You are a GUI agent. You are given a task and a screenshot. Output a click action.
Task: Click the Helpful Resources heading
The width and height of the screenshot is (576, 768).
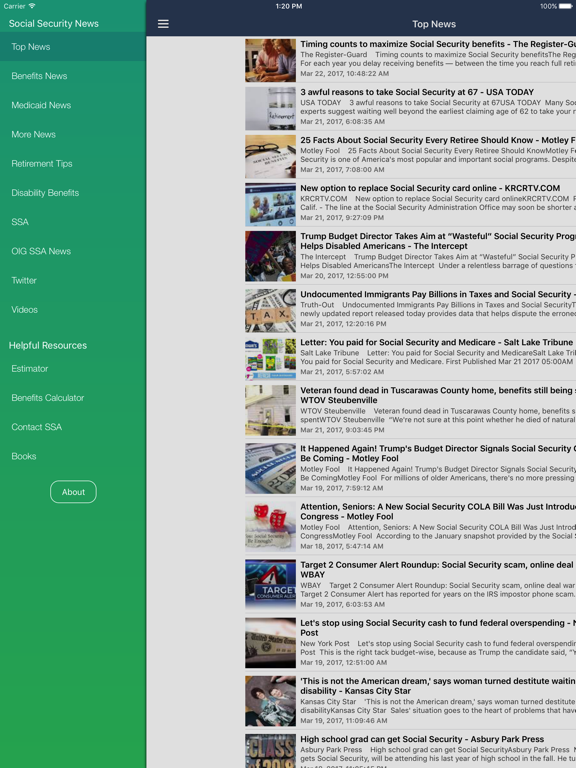tap(48, 345)
